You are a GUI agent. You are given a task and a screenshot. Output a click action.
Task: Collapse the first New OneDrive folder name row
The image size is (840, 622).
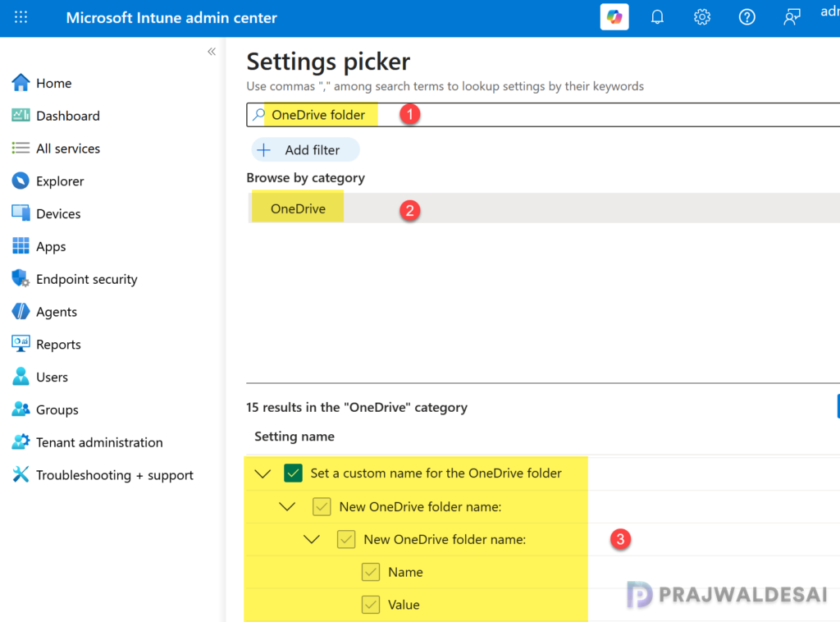(x=287, y=506)
